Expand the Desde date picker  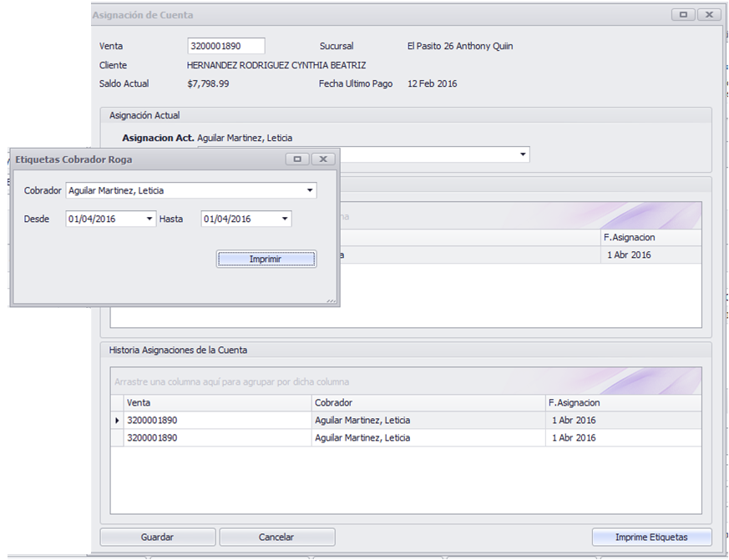point(149,219)
